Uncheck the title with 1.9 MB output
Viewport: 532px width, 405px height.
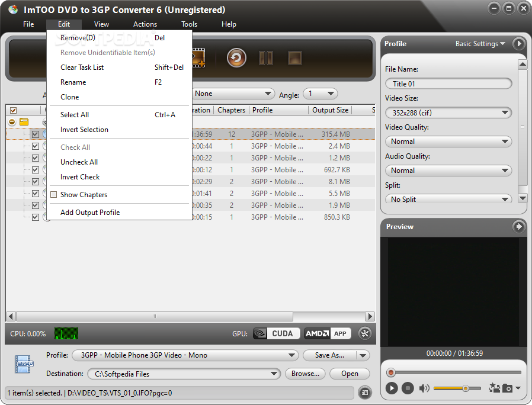(x=36, y=205)
